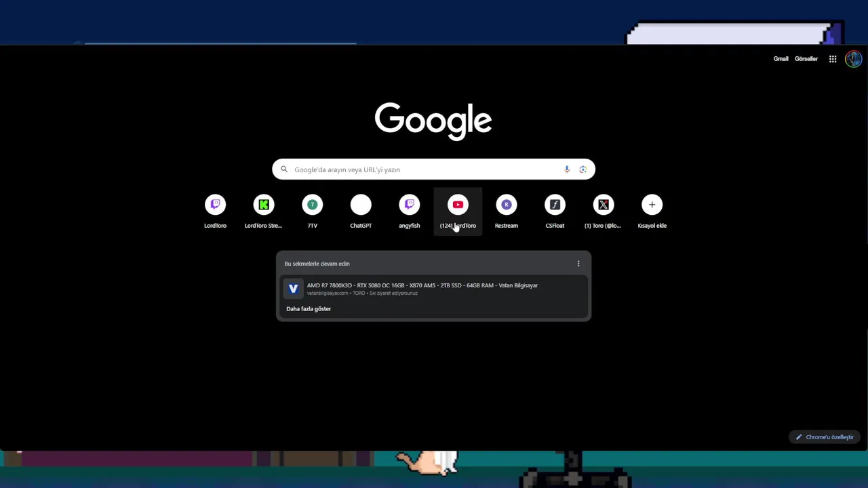The height and width of the screenshot is (488, 868).
Task: Open AMD R7 7800X3D Vatan Bilgisayar tab entry
Action: point(433,289)
